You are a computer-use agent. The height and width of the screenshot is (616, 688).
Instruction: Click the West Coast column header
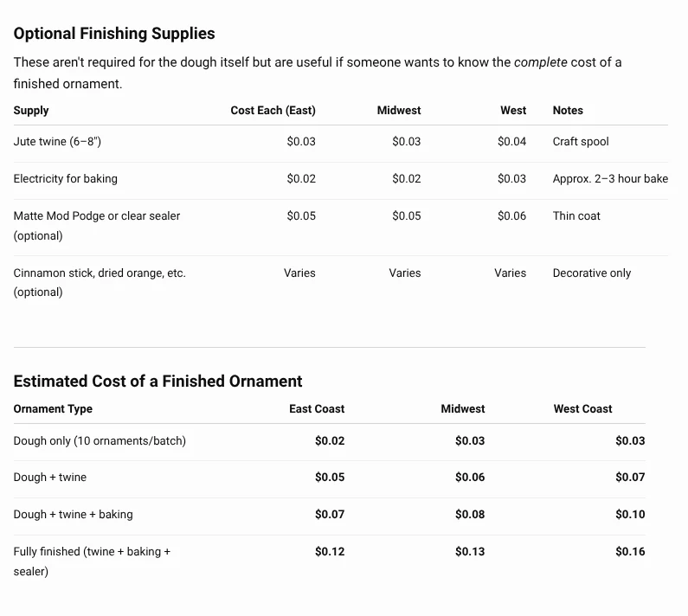tap(582, 408)
